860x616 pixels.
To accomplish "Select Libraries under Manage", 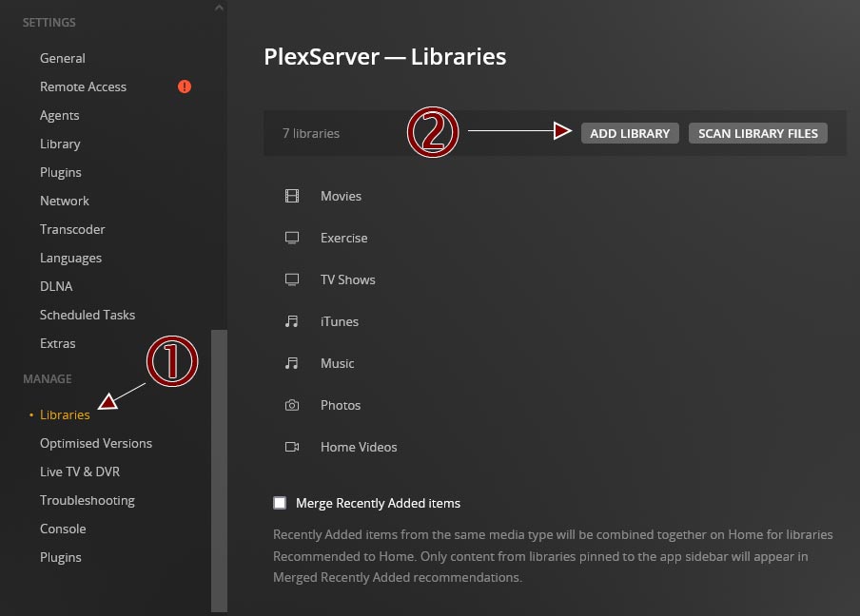I will click(65, 414).
